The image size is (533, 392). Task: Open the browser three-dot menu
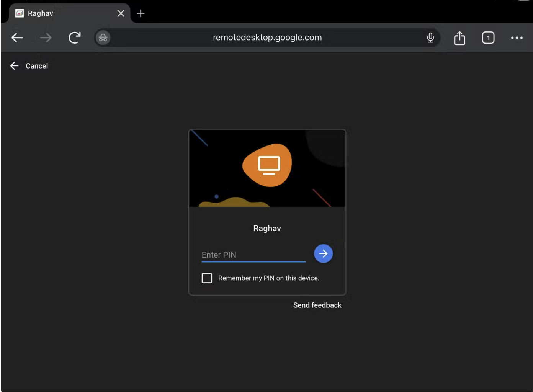pyautogui.click(x=517, y=38)
